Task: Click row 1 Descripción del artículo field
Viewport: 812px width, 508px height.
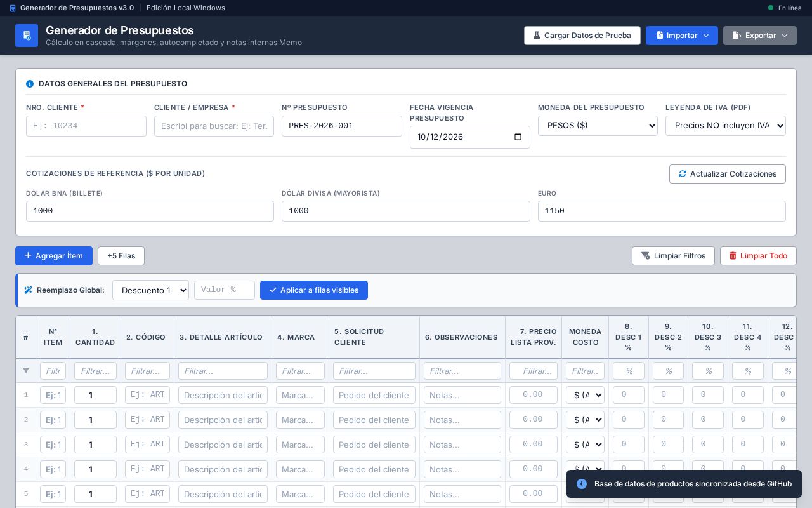Action: [x=223, y=395]
